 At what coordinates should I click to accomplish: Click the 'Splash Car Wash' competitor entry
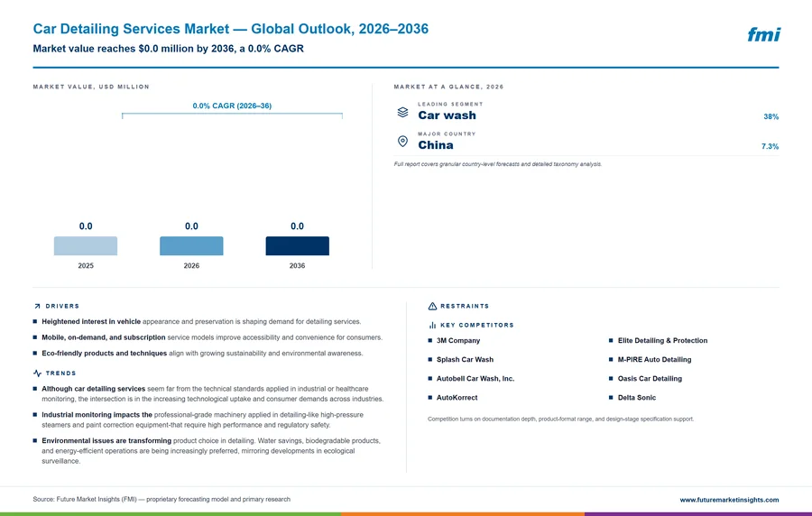coord(465,360)
